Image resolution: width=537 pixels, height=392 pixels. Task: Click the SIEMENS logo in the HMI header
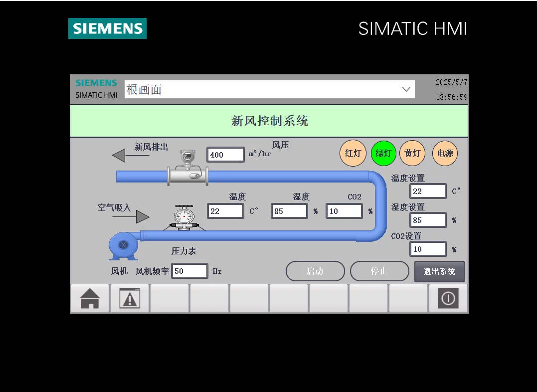pos(96,83)
